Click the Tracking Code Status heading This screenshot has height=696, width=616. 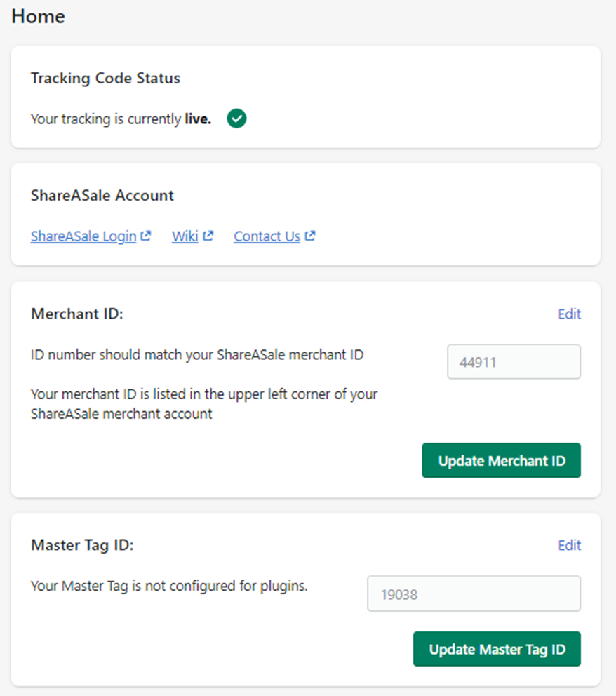click(x=106, y=78)
